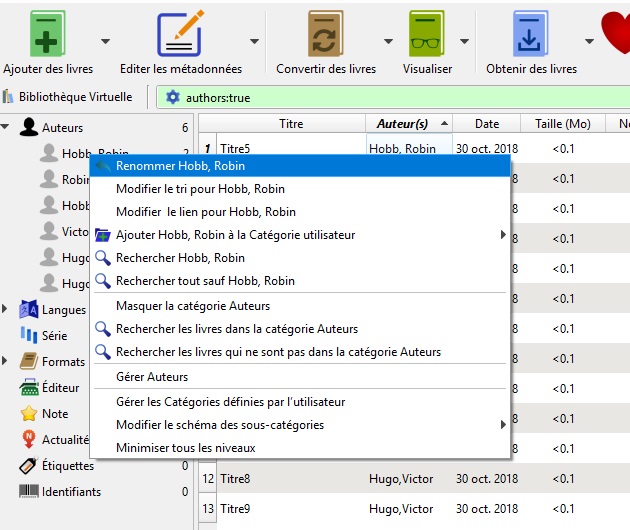Sort by the Titre column header
630x530 pixels.
pos(291,123)
